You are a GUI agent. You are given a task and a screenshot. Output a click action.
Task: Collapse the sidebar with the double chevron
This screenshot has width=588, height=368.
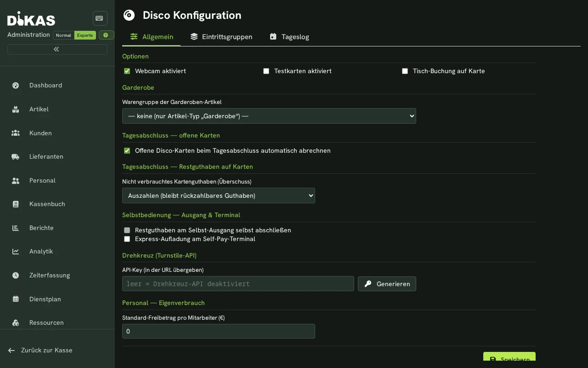[57, 49]
